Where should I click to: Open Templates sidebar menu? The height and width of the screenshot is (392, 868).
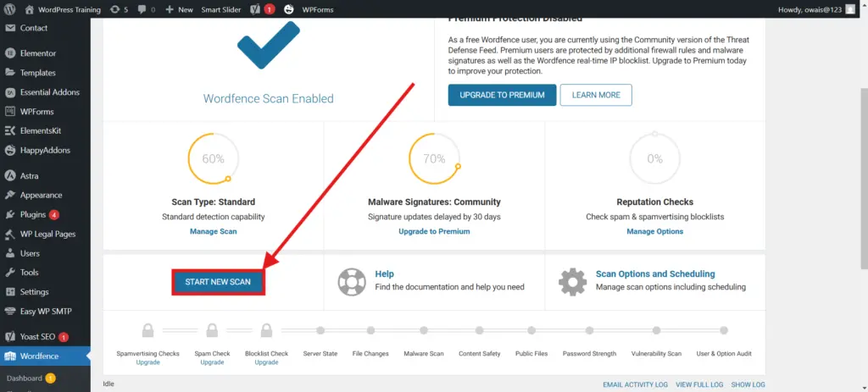click(x=37, y=73)
